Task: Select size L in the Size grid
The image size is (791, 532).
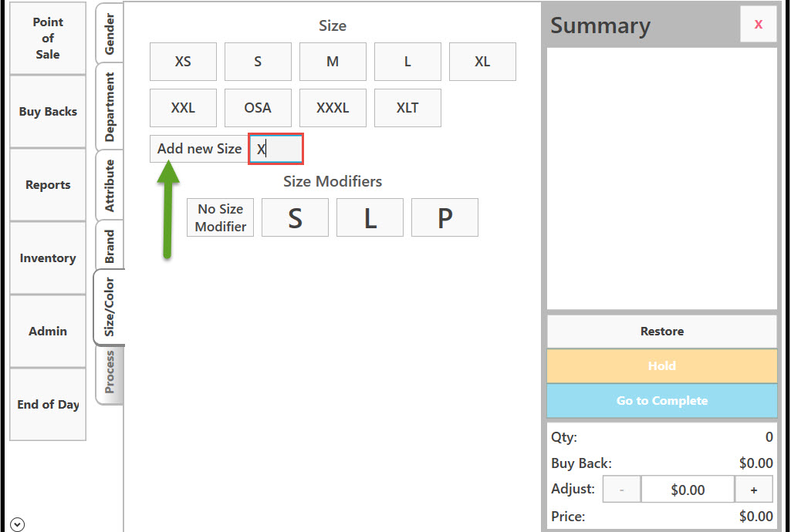Action: tap(407, 62)
